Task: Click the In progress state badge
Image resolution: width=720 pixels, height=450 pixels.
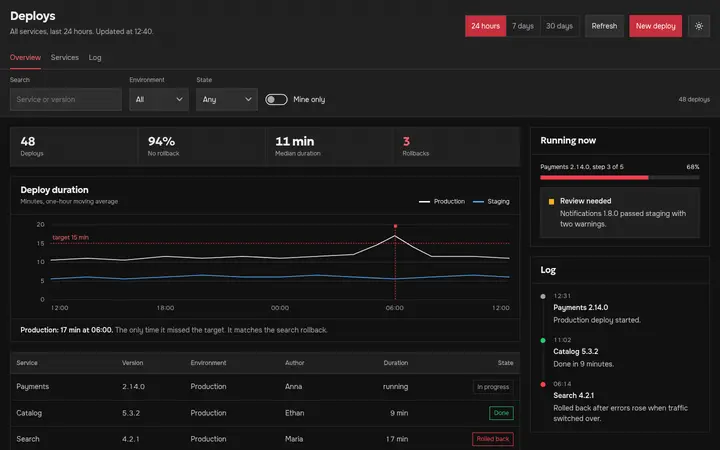Action: 493,387
